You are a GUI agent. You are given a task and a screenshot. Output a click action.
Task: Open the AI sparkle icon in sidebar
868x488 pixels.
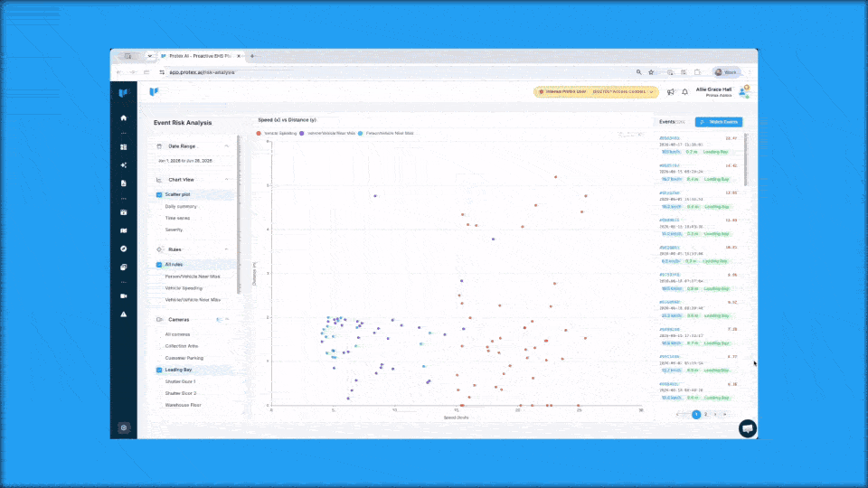tap(124, 164)
